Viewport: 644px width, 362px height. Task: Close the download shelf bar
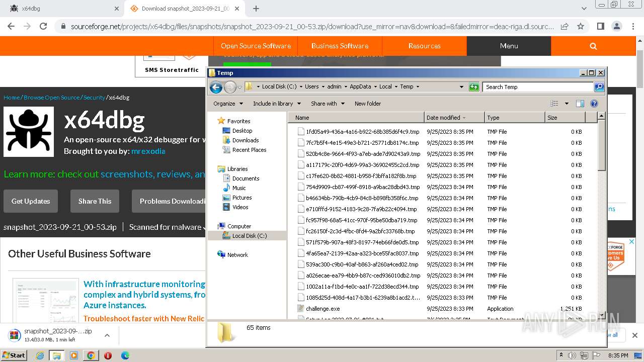point(634,335)
